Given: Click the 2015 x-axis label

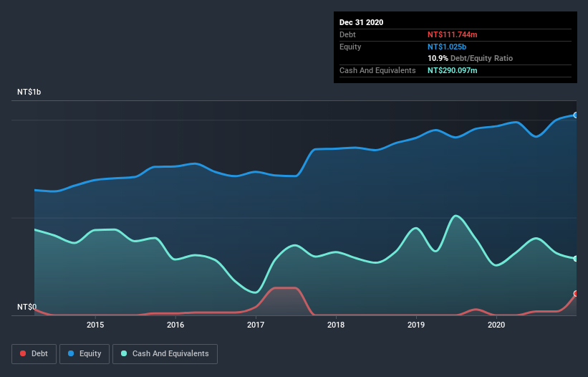Looking at the screenshot, I should [95, 325].
